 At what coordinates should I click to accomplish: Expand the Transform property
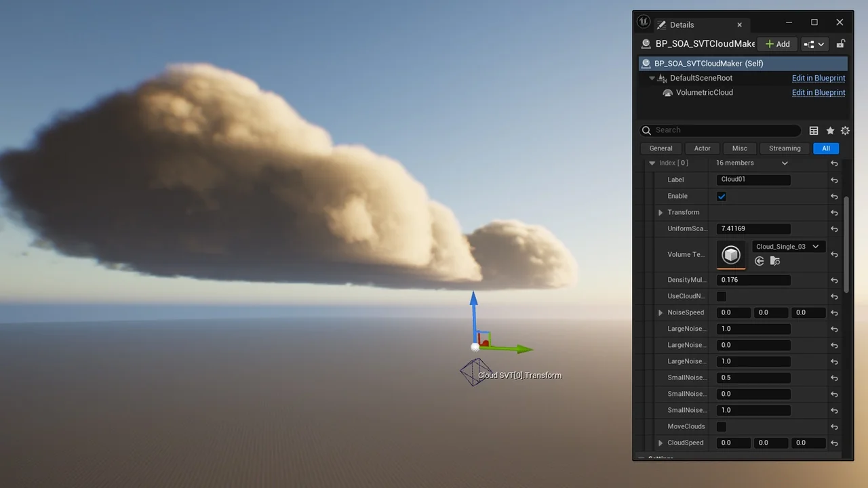[658, 212]
